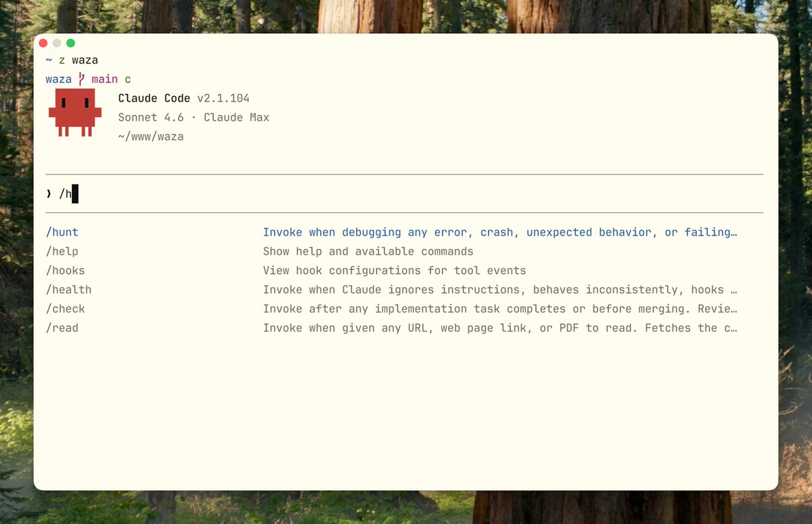
Task: Click the 'z waza' command line
Action: point(78,60)
